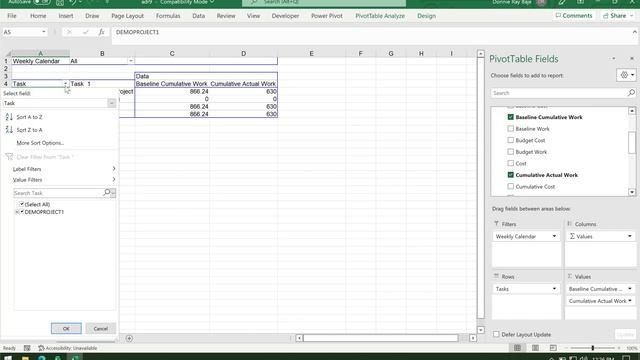The image size is (640, 360).
Task: Open the PivotTable Fields tools gear
Action: [627, 75]
